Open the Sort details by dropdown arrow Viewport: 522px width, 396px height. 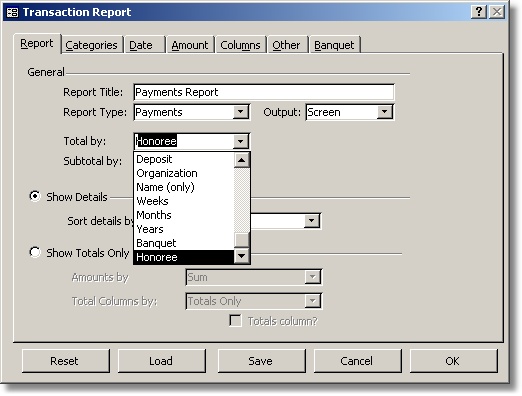point(312,221)
